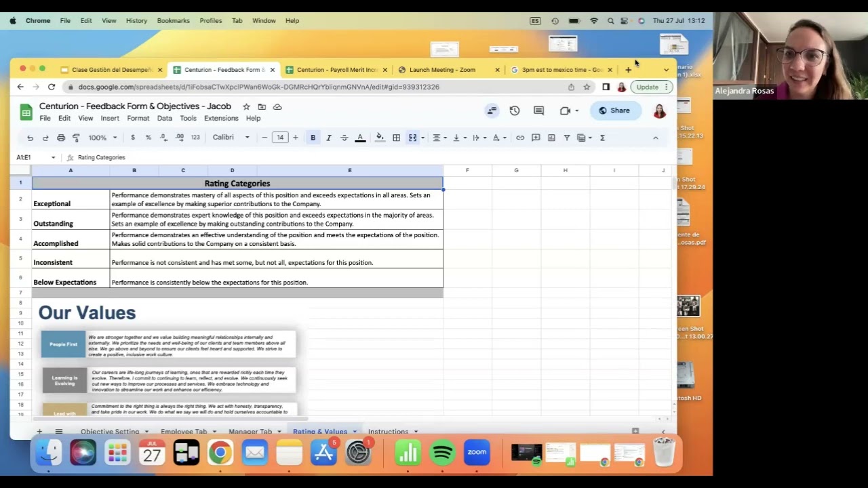Open Spotify from the Dock
Image resolution: width=868 pixels, height=488 pixels.
[x=442, y=452]
